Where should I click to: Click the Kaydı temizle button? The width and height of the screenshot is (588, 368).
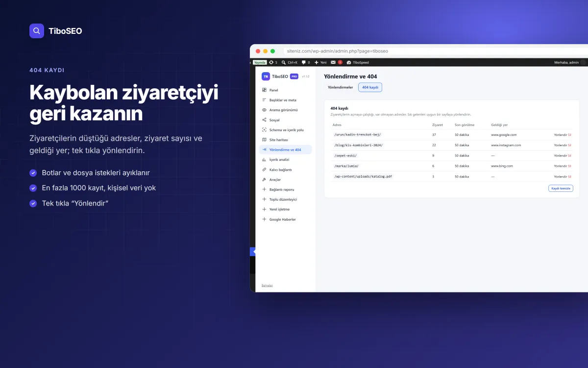coord(561,188)
